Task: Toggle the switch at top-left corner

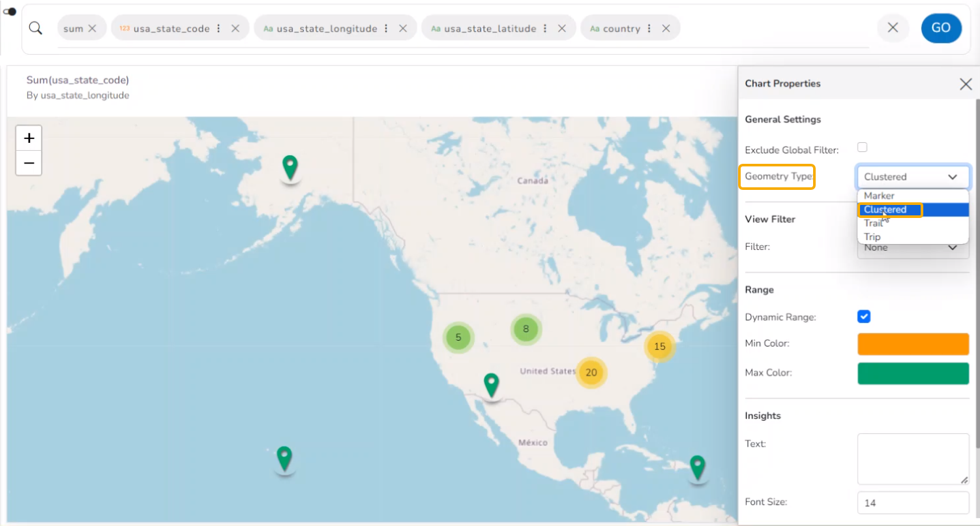Action: coord(10,11)
